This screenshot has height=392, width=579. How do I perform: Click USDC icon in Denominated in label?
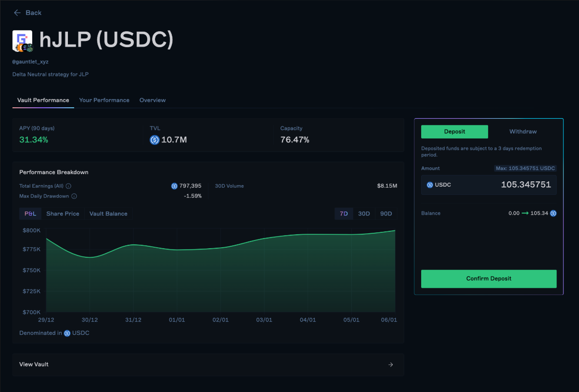click(67, 333)
